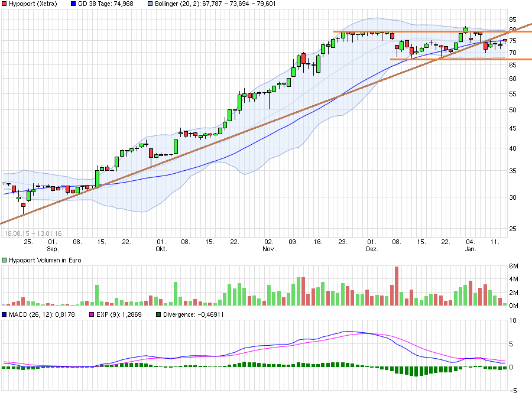Click the green Hypoport Volumen legend swatch
This screenshot has width=532, height=396.
[x=4, y=260]
